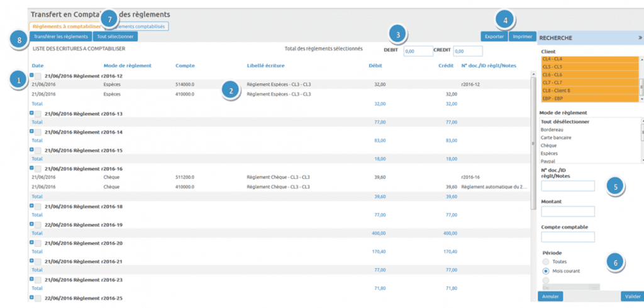This screenshot has height=308, width=644.
Task: Click the main list vertical scrollbar
Action: click(x=533, y=144)
